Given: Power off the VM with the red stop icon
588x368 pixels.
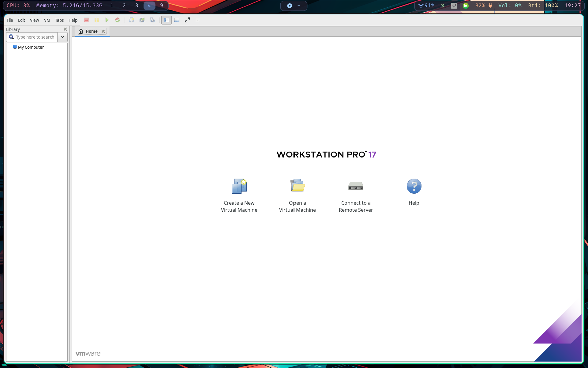Looking at the screenshot, I should coord(86,20).
